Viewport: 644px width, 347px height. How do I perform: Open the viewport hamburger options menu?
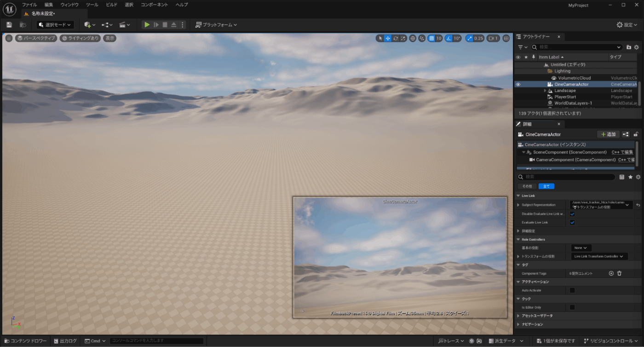tap(9, 38)
